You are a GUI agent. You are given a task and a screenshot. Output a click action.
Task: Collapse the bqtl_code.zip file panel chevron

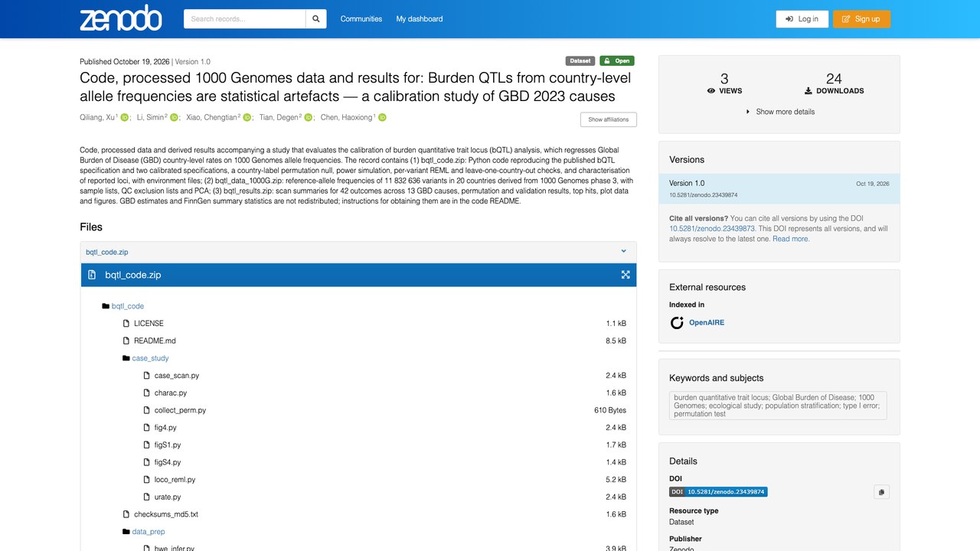click(623, 251)
